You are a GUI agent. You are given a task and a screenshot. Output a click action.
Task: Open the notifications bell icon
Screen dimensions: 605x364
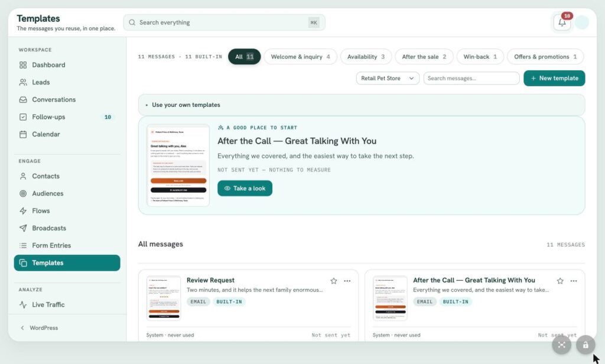pyautogui.click(x=562, y=22)
